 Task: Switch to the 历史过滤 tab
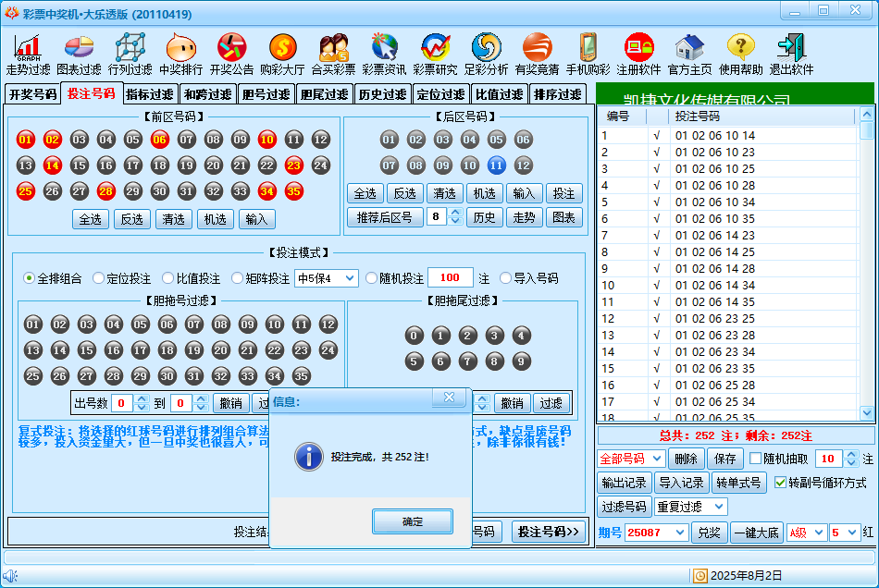pos(382,94)
